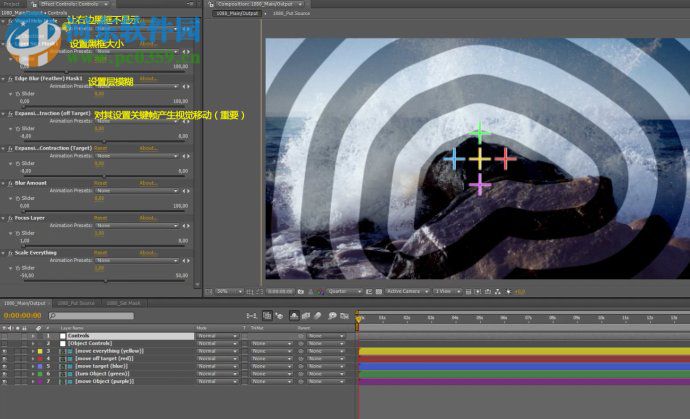The width and height of the screenshot is (690, 419).
Task: Open the 1 View layout dropdown
Action: [447, 291]
